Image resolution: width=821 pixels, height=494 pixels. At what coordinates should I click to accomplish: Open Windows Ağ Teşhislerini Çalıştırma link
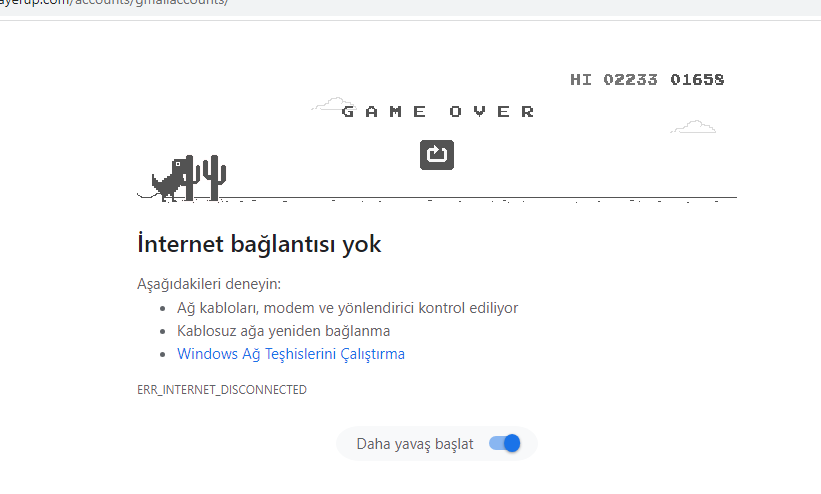click(291, 354)
